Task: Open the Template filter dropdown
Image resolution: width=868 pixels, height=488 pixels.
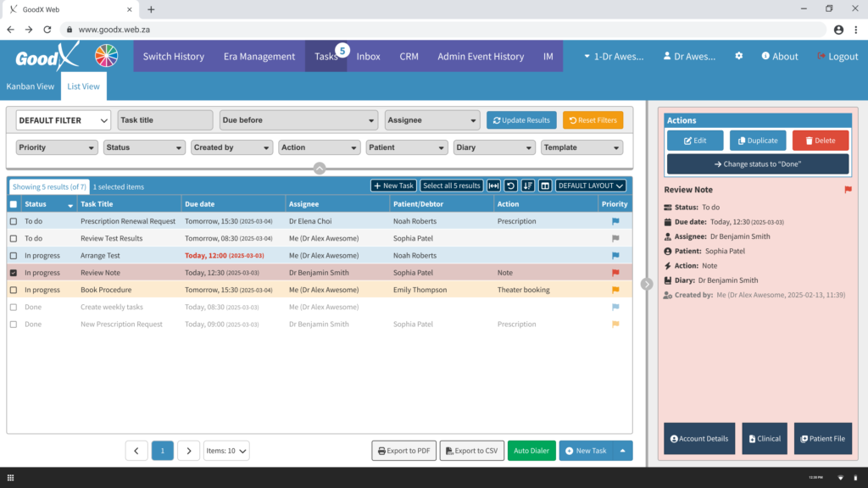Action: click(581, 147)
